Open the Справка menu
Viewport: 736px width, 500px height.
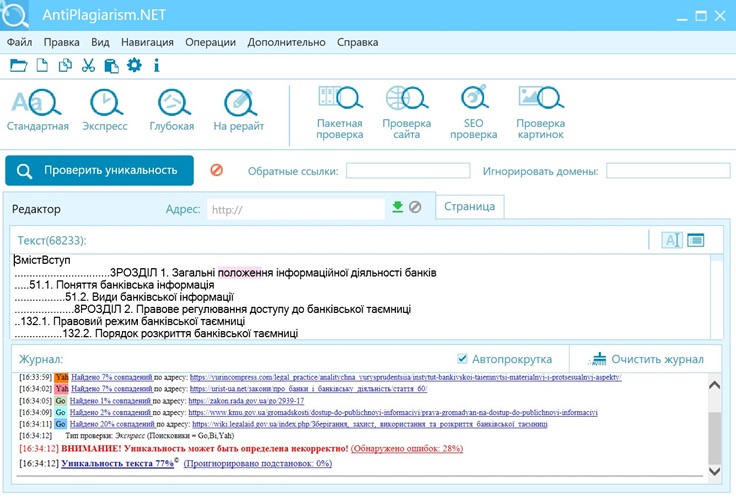pos(357,42)
